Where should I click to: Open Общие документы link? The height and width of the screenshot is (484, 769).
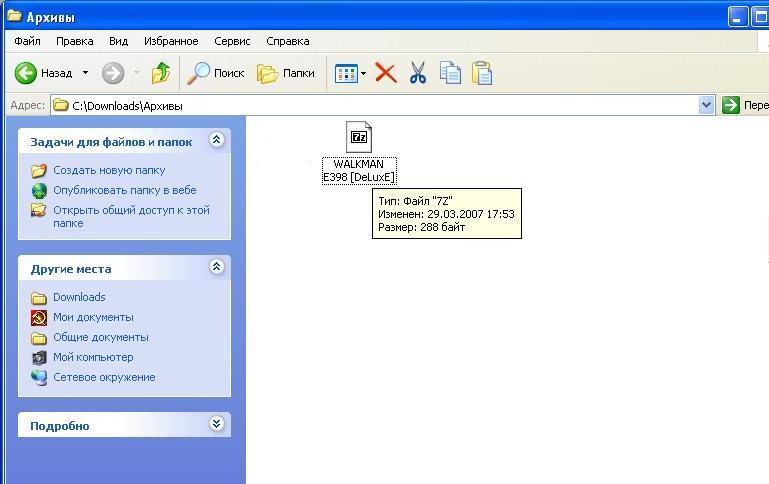pos(101,337)
